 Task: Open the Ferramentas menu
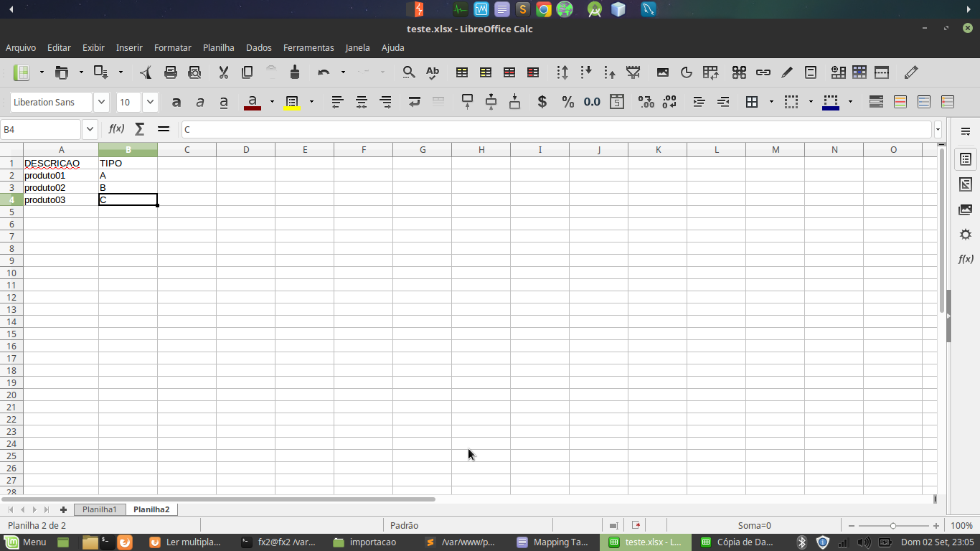tap(308, 47)
